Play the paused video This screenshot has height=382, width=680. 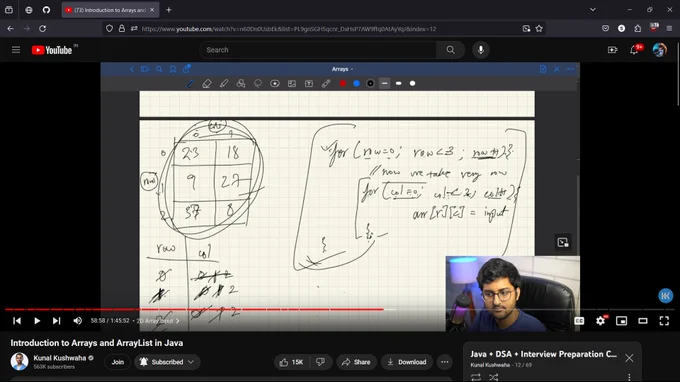pyautogui.click(x=37, y=321)
